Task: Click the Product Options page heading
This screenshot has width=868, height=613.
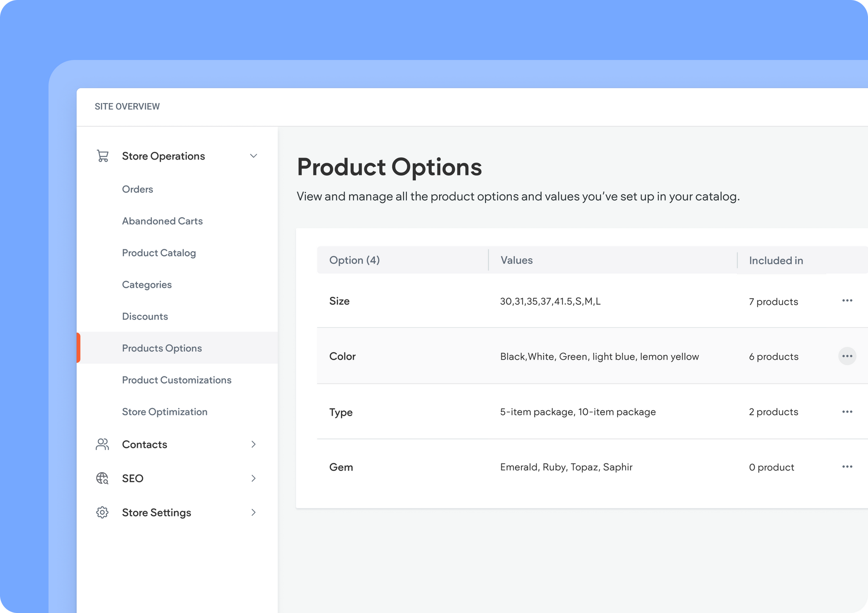Action: click(x=389, y=167)
